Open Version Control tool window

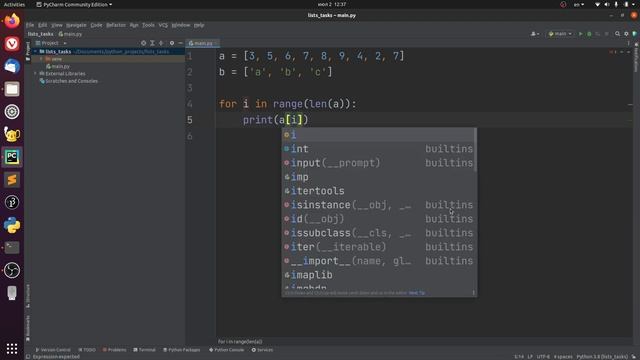click(x=53, y=350)
